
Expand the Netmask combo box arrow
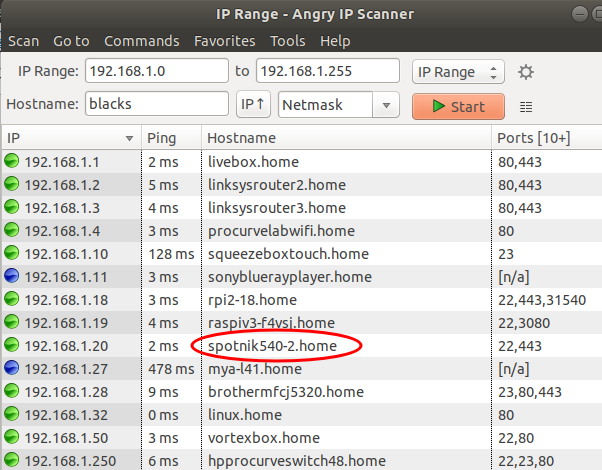pos(386,104)
